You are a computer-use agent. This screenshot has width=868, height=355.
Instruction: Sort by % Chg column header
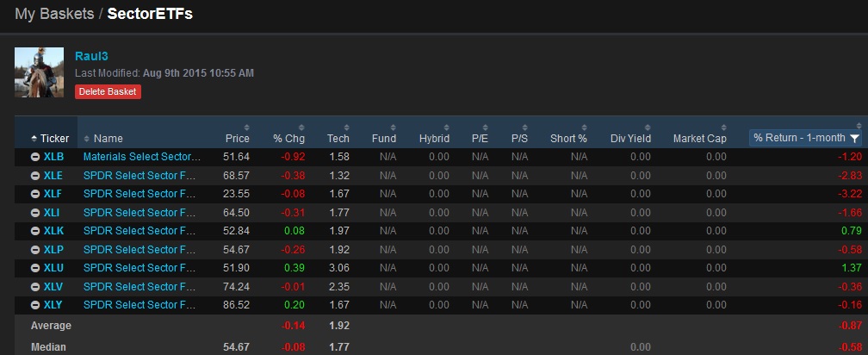coord(288,139)
